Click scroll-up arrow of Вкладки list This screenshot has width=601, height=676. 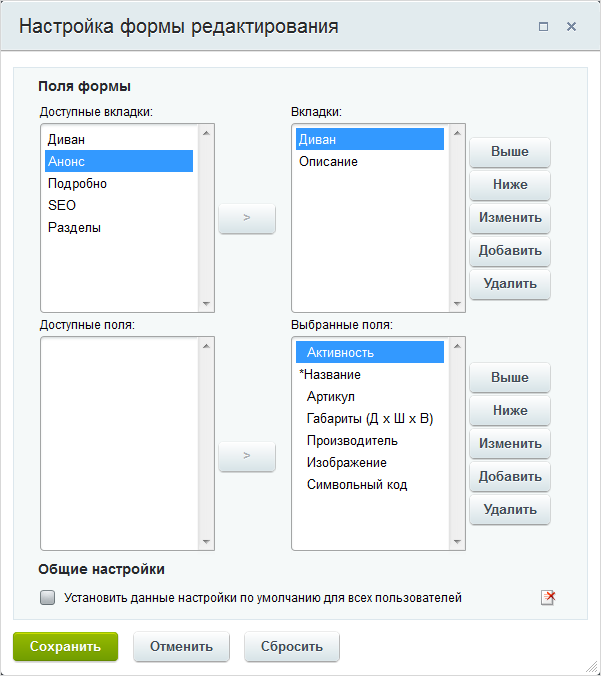click(x=457, y=133)
